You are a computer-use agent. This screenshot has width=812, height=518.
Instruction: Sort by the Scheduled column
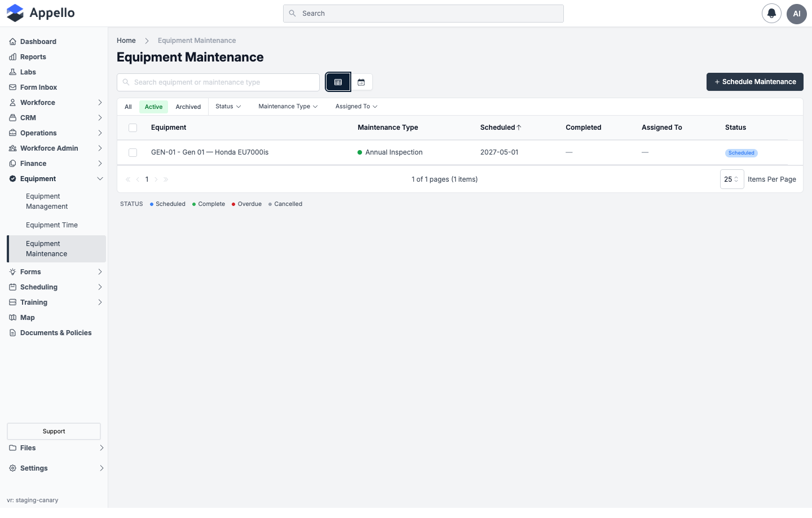[x=501, y=128]
